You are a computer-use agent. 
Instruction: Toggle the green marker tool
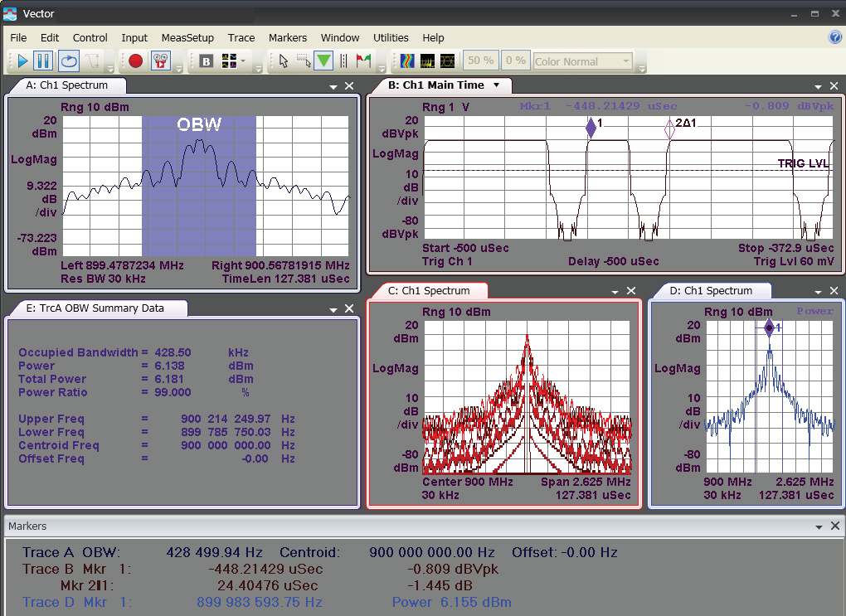coord(323,61)
